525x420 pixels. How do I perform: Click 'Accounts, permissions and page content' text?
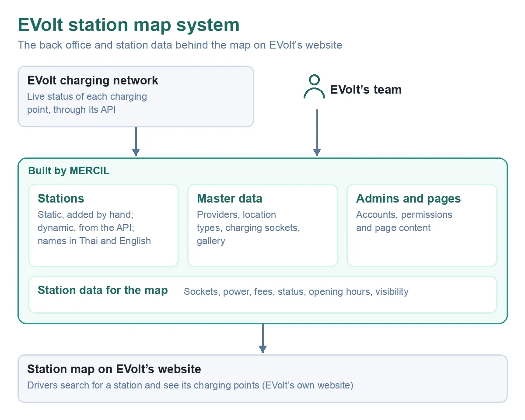[x=404, y=221]
